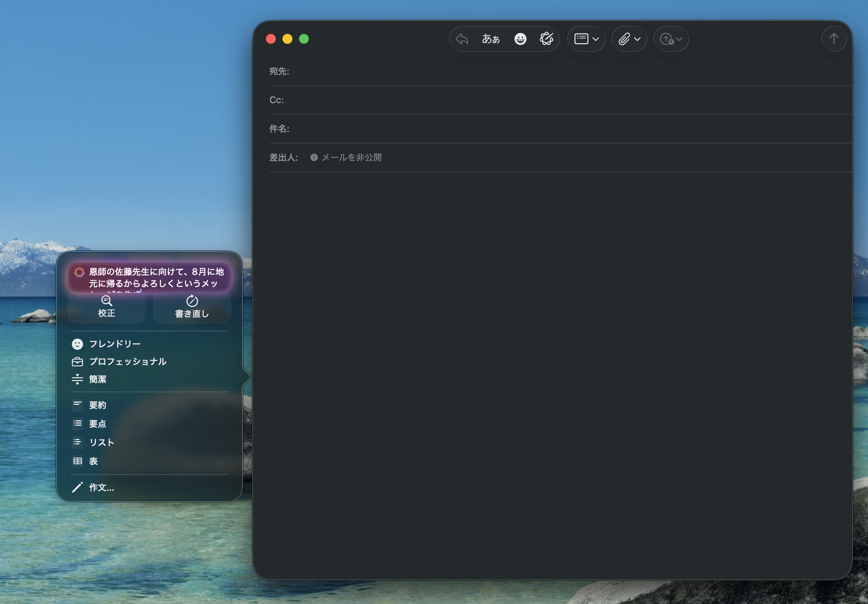The height and width of the screenshot is (604, 868).
Task: Click the table grid icon beside 表
Action: click(x=78, y=461)
